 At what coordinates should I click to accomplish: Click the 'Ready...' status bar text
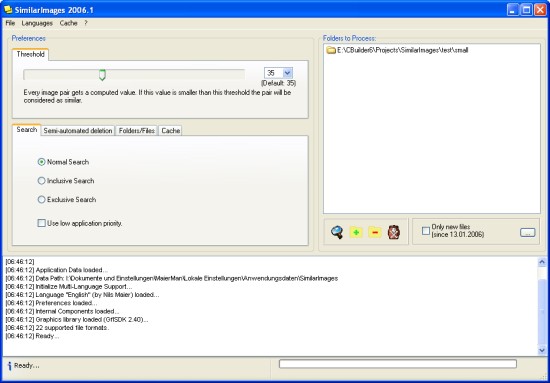27,366
